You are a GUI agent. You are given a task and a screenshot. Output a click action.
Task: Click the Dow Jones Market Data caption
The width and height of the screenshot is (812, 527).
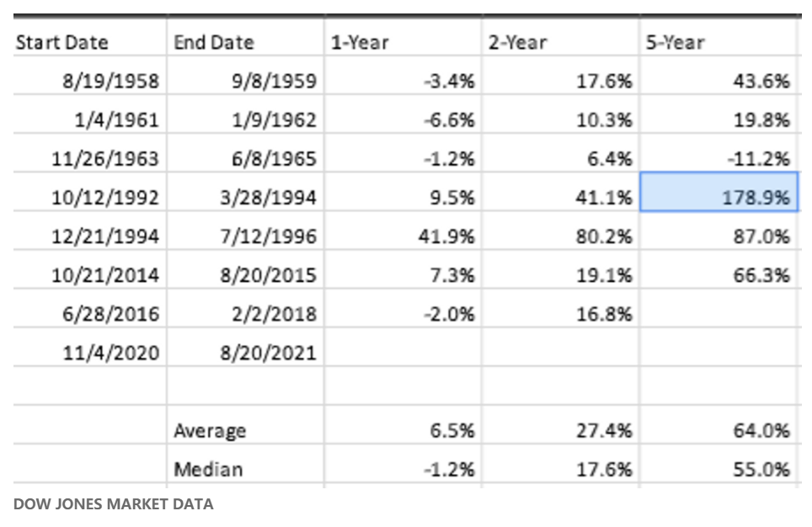(x=114, y=505)
